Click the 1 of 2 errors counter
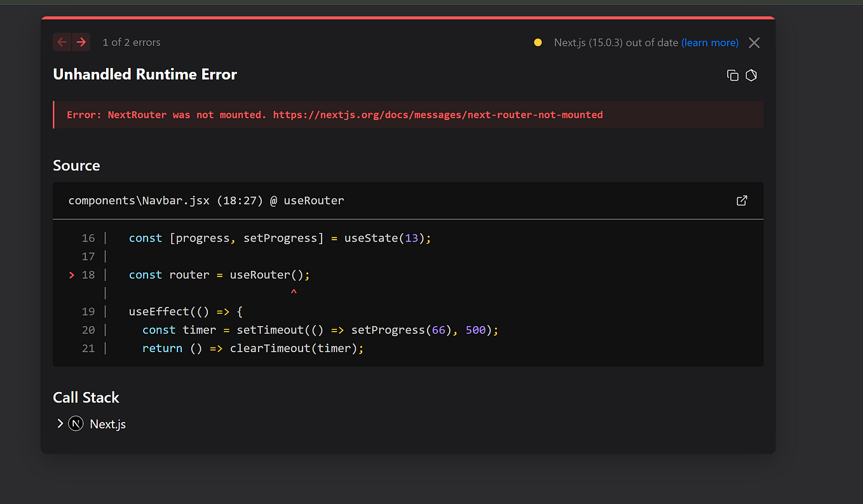863x504 pixels. pos(132,42)
